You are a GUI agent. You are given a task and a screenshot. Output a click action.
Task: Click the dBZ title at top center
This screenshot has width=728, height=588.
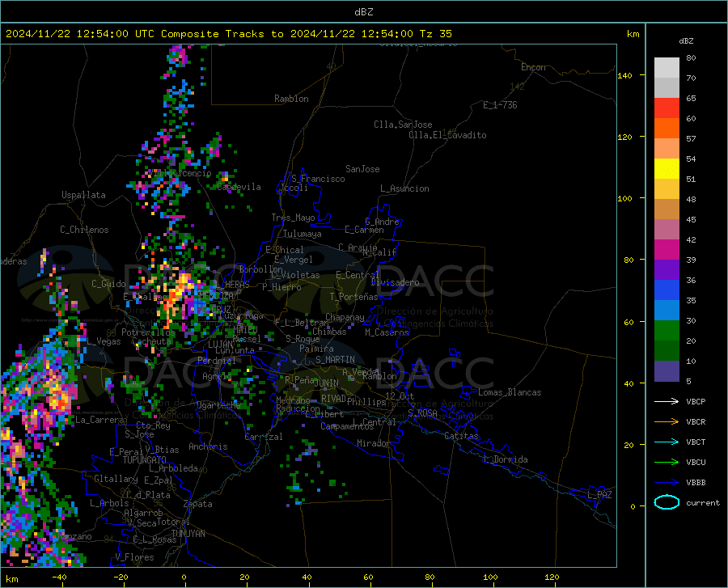pyautogui.click(x=363, y=12)
